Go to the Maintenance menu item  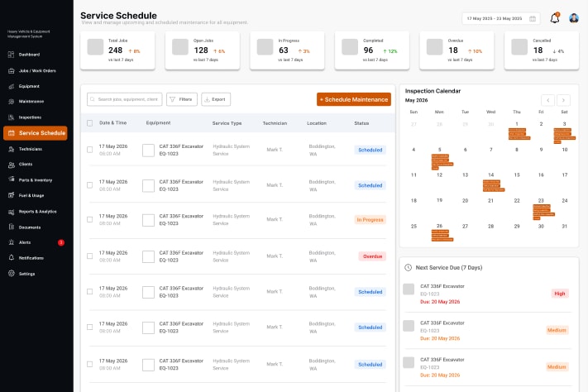[x=31, y=102]
